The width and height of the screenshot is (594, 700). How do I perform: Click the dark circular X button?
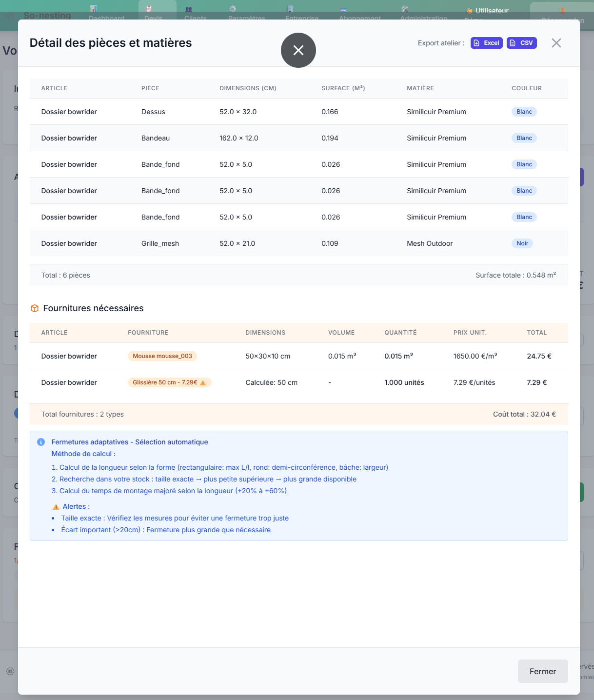pos(298,50)
